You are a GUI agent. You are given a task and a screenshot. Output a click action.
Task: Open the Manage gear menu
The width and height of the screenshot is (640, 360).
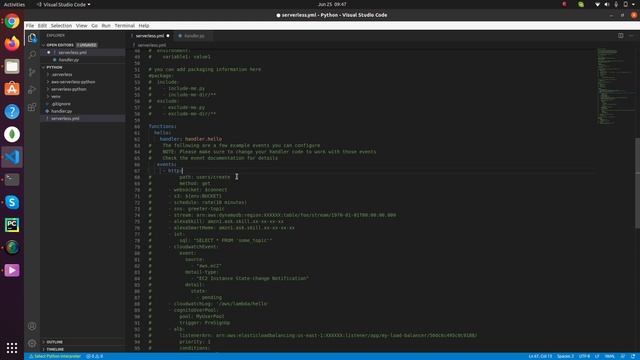[32, 343]
